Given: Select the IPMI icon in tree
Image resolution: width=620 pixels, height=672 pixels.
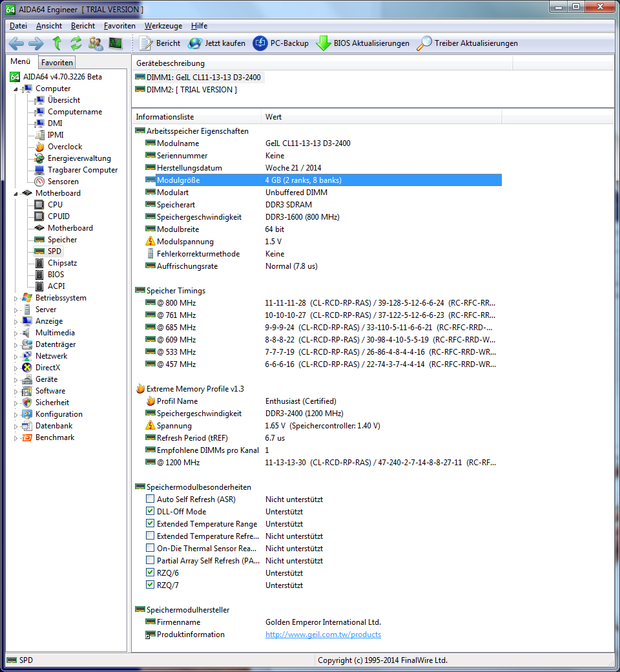Looking at the screenshot, I should coord(39,135).
